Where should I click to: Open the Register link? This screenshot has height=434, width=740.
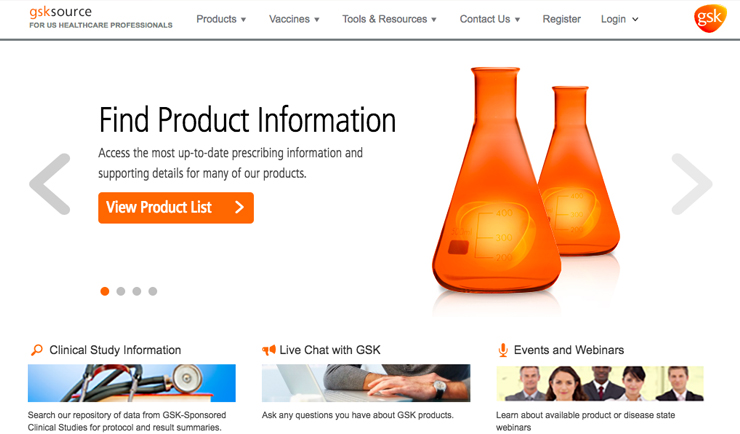click(x=562, y=19)
